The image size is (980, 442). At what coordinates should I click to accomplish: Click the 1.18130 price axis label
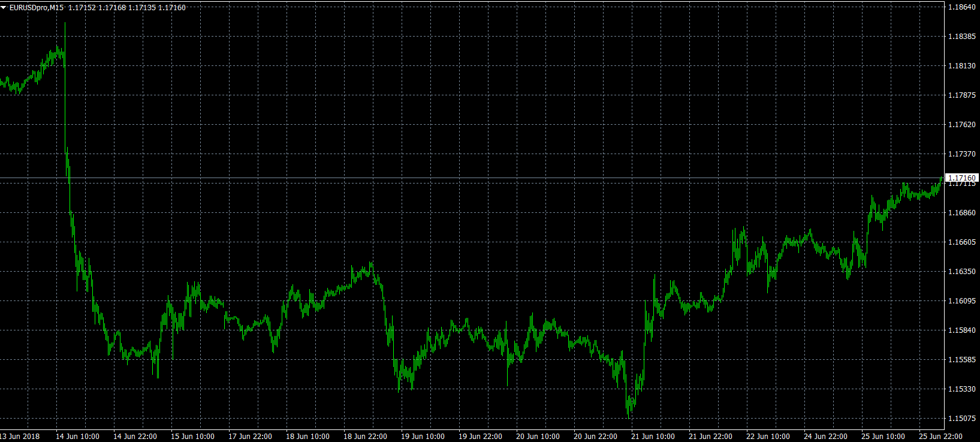[961, 66]
